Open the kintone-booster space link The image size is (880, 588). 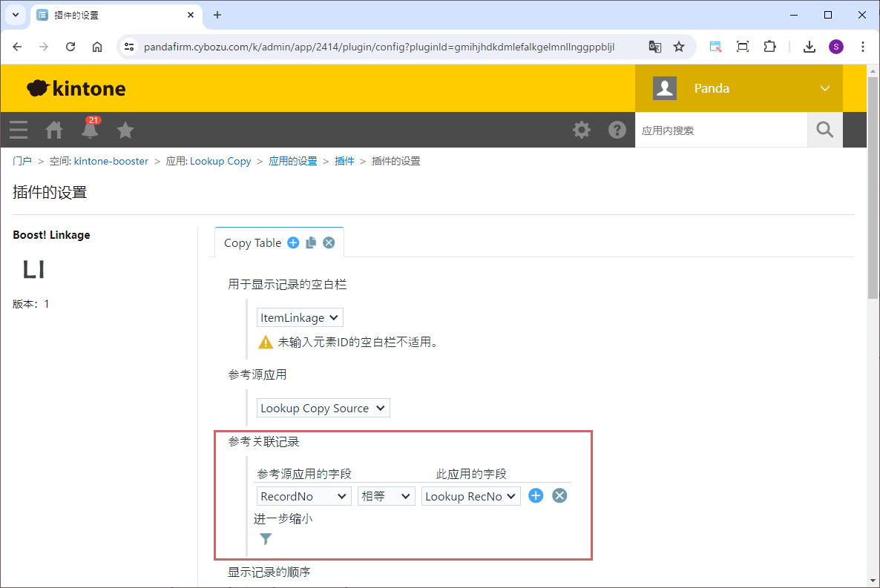111,161
